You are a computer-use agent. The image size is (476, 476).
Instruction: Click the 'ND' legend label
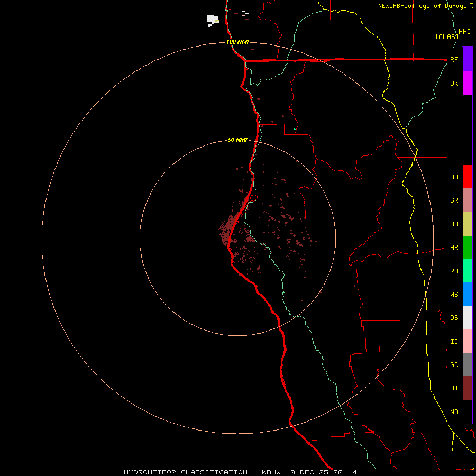(x=454, y=412)
